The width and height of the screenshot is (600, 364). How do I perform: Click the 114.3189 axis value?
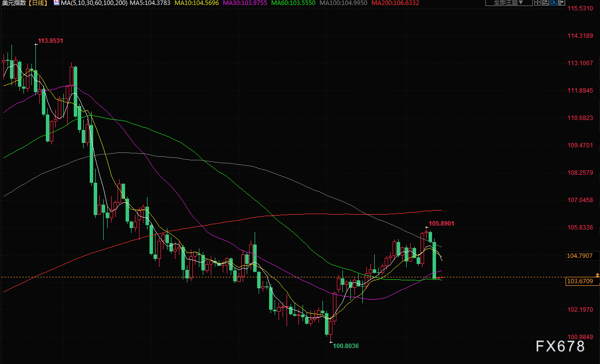pyautogui.click(x=580, y=36)
